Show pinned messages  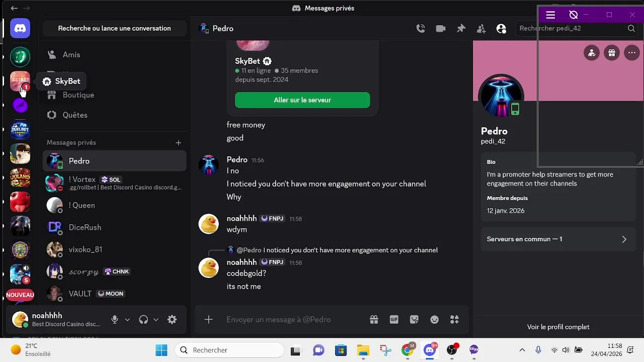tap(461, 29)
